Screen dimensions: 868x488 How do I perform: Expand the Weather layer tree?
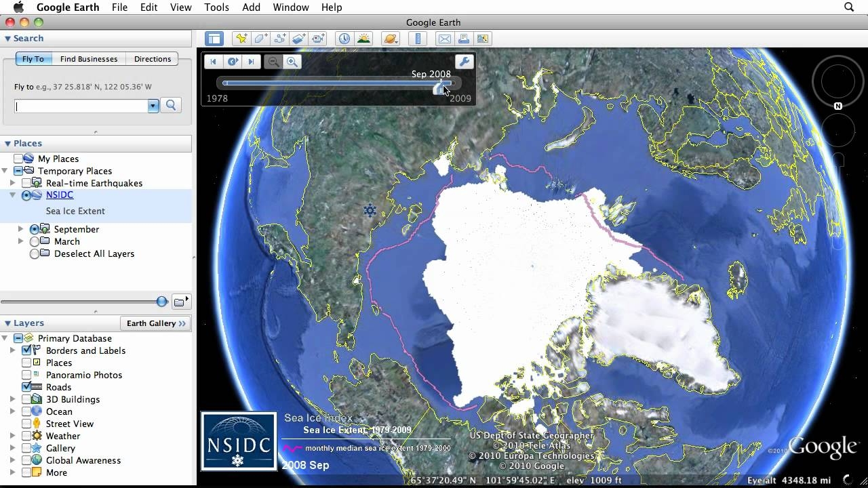pyautogui.click(x=12, y=436)
